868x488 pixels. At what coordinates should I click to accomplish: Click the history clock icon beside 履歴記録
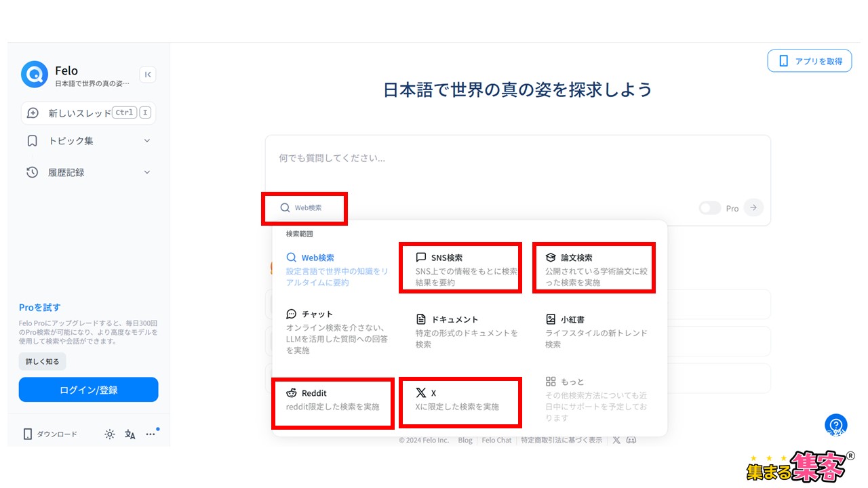32,172
